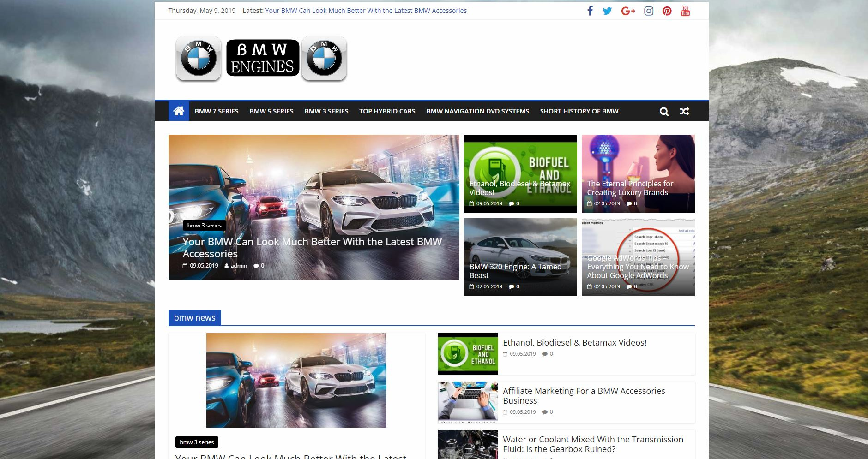The width and height of the screenshot is (868, 459).
Task: Open the Instagram social icon
Action: click(x=649, y=11)
